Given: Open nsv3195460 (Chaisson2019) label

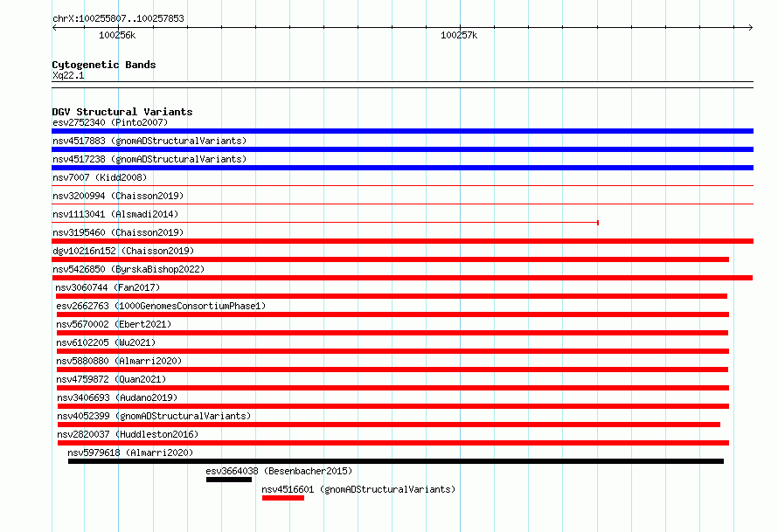Looking at the screenshot, I should [x=118, y=232].
